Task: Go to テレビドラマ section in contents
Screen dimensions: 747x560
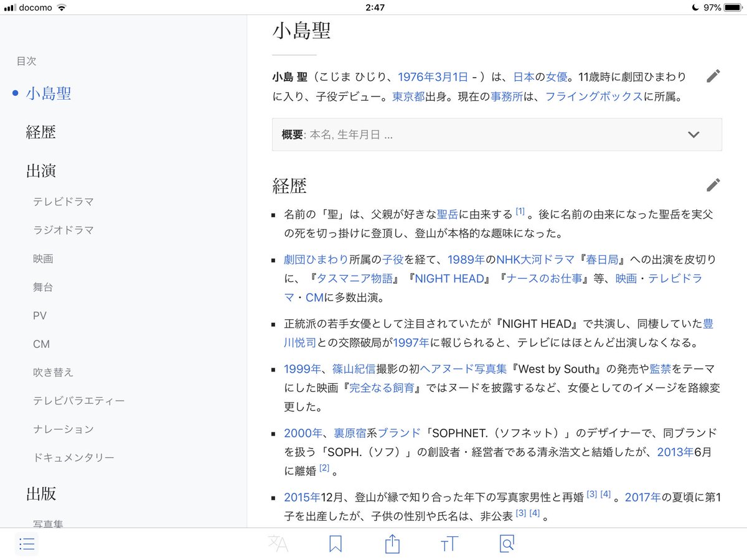Action: pos(63,202)
